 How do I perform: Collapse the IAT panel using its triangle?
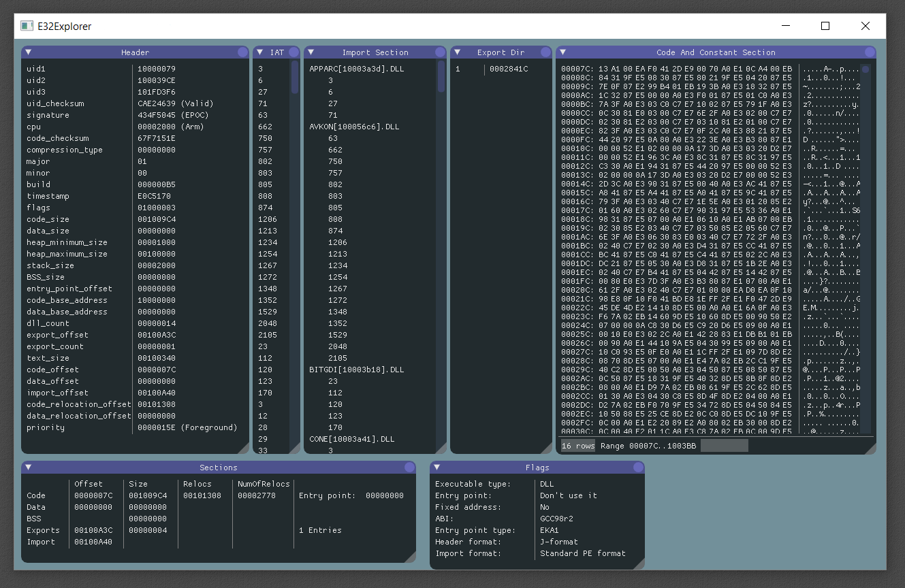point(260,52)
